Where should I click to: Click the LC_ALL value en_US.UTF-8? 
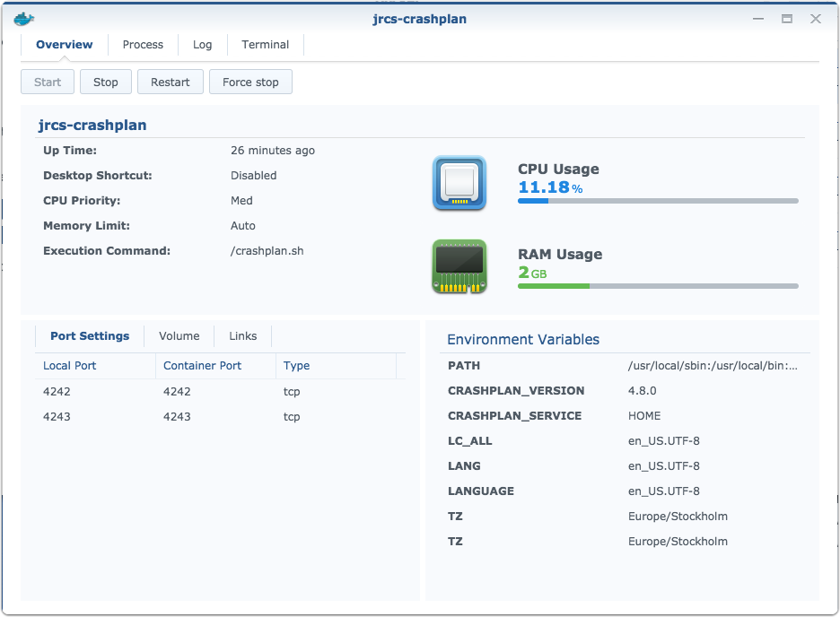pos(664,441)
